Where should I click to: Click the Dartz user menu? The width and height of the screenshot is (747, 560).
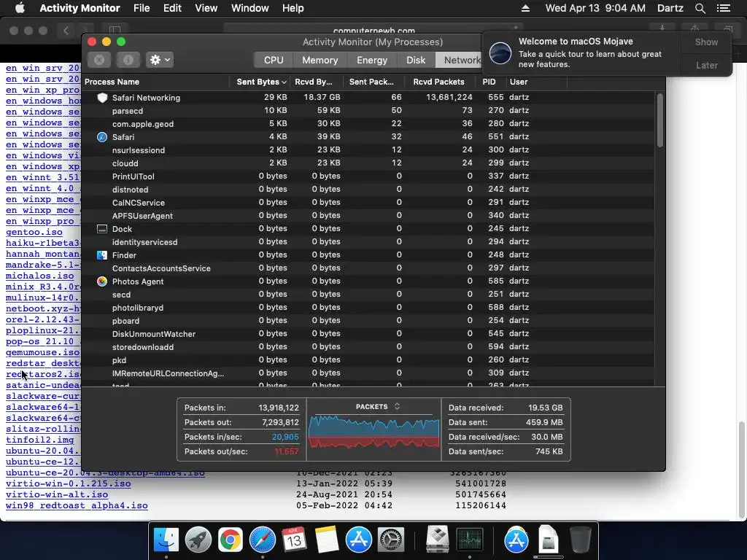(670, 8)
